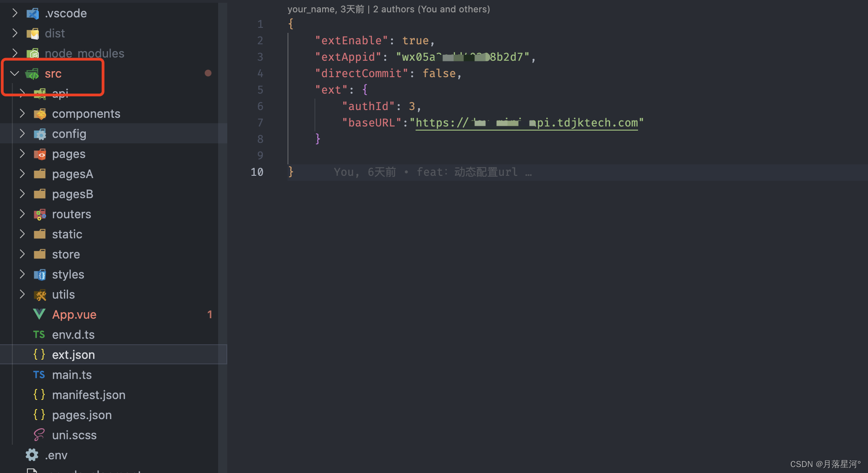Select the config folder row
868x473 pixels.
point(69,133)
